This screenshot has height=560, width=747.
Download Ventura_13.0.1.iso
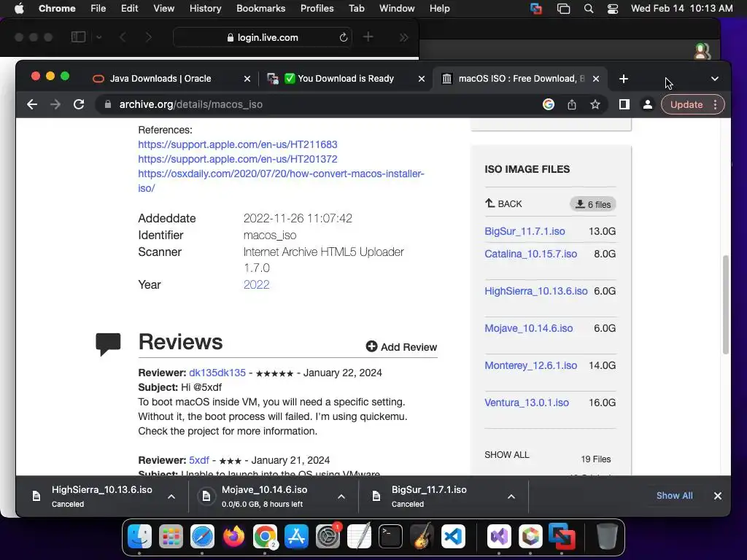click(527, 402)
